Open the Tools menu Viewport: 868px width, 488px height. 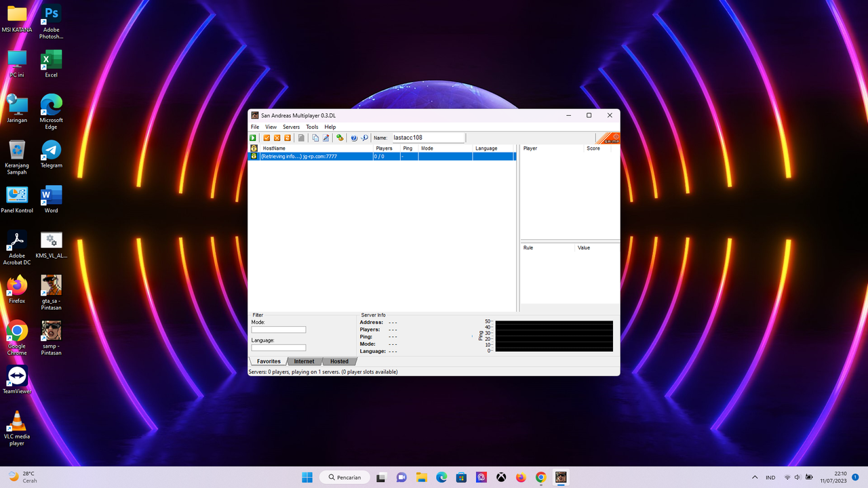312,127
